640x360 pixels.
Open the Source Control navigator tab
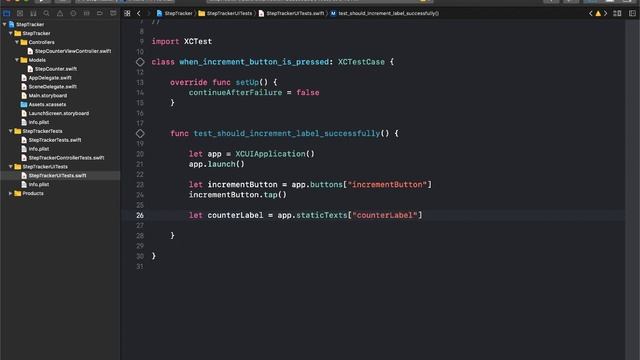(20, 13)
